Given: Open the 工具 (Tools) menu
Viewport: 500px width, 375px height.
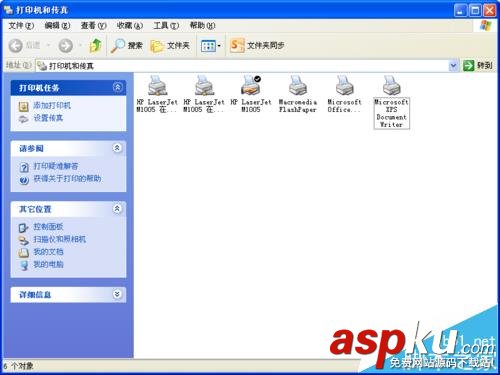Looking at the screenshot, I should click(166, 26).
